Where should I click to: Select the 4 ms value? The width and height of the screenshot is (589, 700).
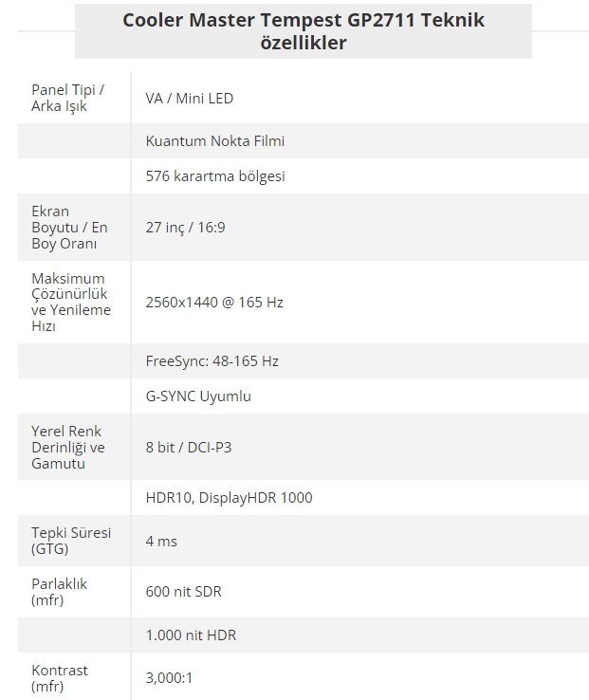[x=161, y=541]
